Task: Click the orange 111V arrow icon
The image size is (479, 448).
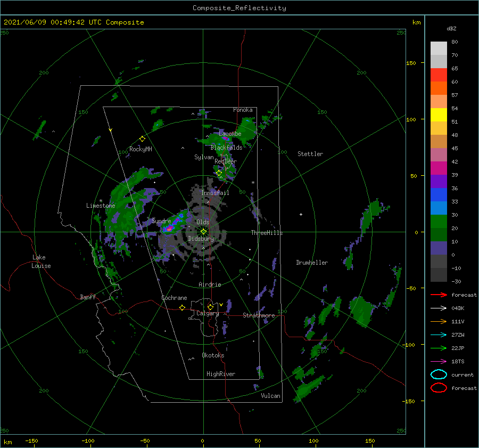Action: coord(439,321)
